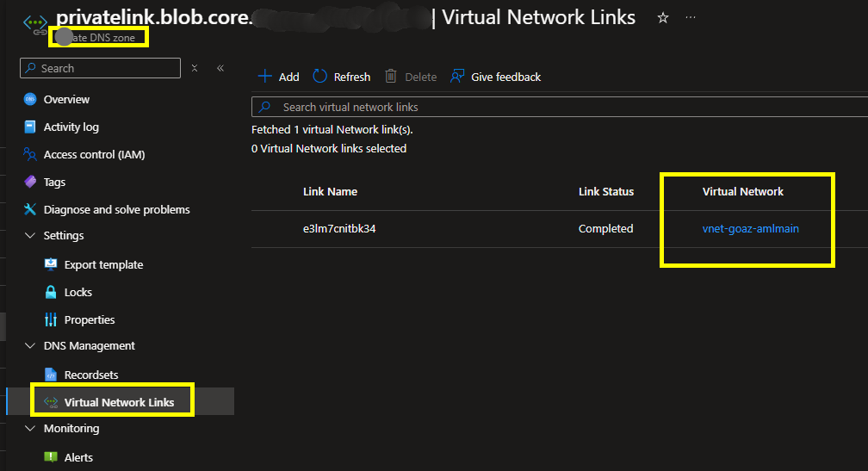Open Properties under Settings

tap(90, 320)
